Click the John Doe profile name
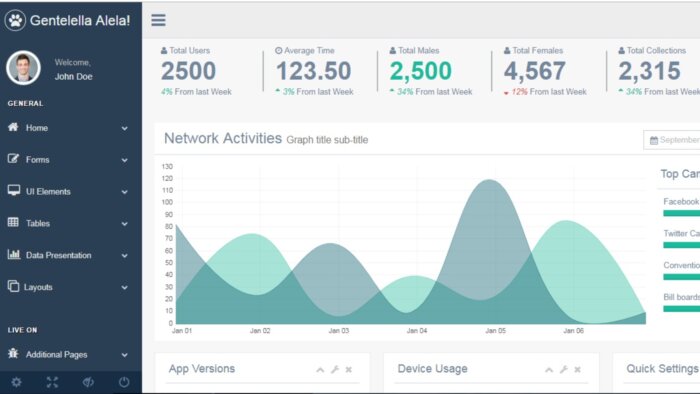Image resolution: width=700 pixels, height=394 pixels. click(x=74, y=77)
